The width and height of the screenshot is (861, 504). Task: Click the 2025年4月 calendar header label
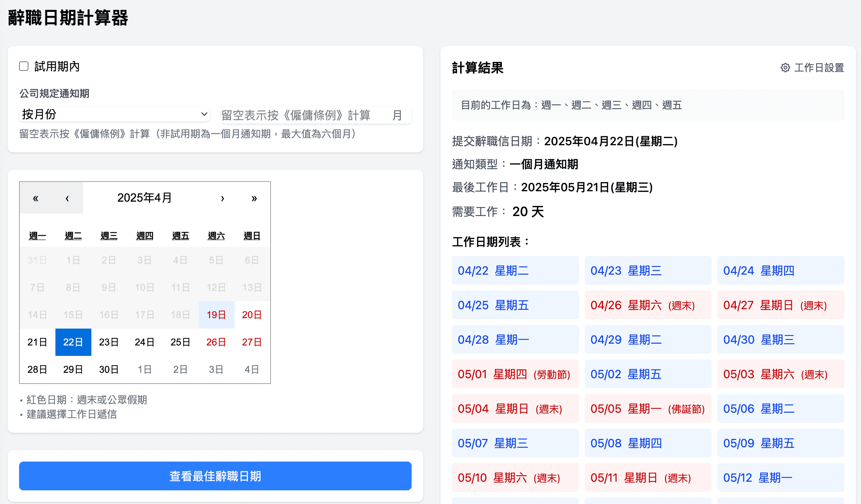coord(145,198)
